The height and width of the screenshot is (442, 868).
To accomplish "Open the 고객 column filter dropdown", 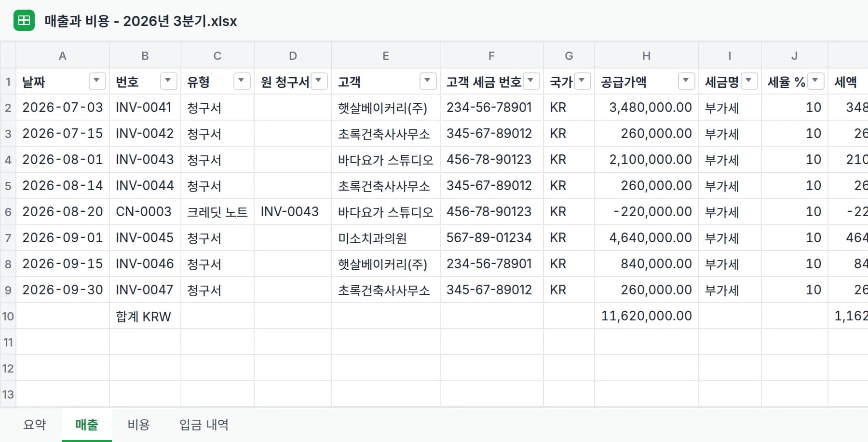I will click(x=428, y=81).
